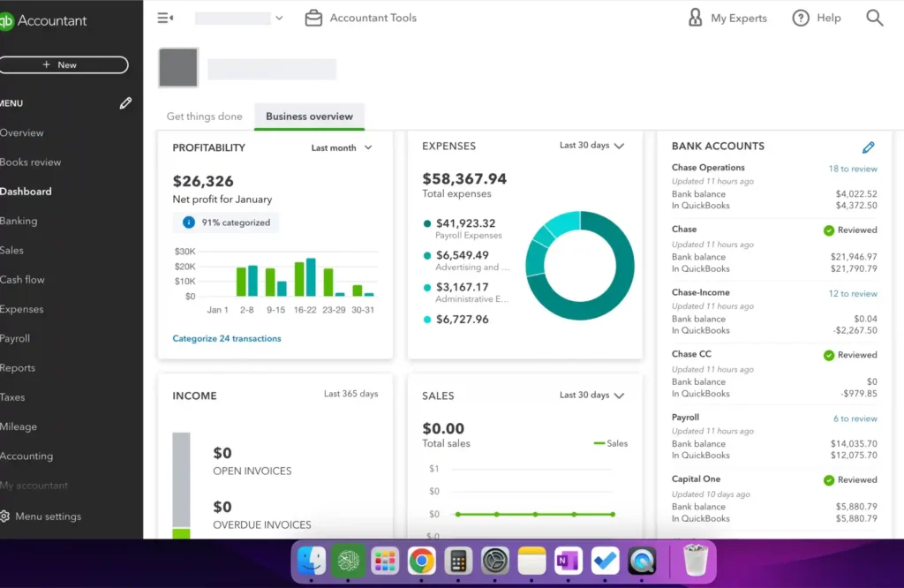Open Microsoft To Do from the dock
Image resolution: width=904 pixels, height=588 pixels.
point(605,561)
